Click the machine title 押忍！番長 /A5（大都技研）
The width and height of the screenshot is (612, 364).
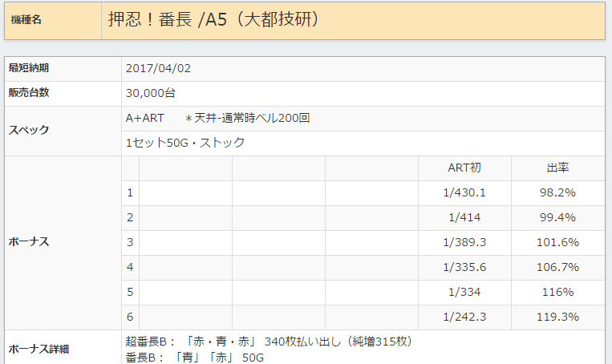[x=214, y=19]
